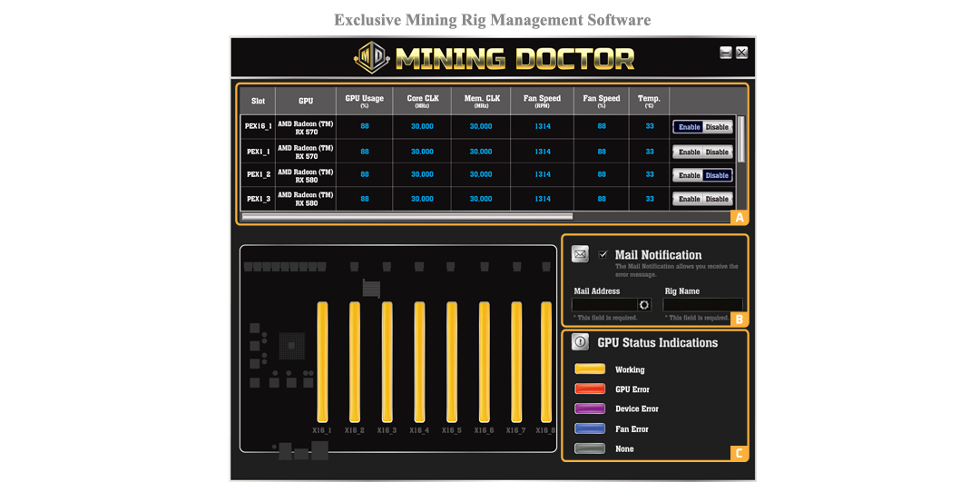Click the refresh icon beside Mail Address
The width and height of the screenshot is (980, 502).
645,305
